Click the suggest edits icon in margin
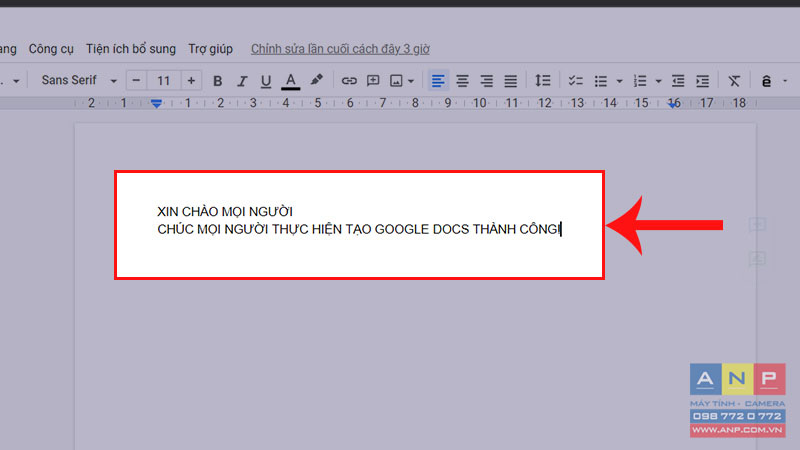Viewport: 800px width, 450px height. coord(757,259)
